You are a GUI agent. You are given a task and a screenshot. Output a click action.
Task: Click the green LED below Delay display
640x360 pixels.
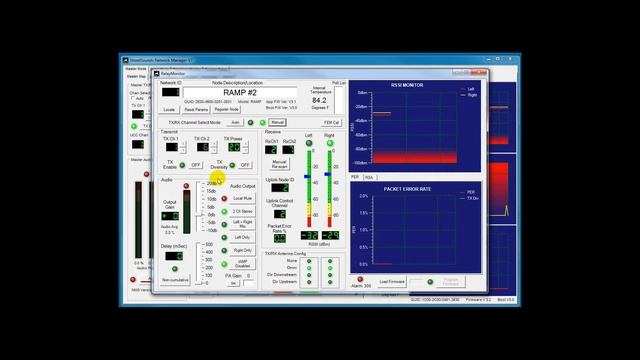click(175, 269)
